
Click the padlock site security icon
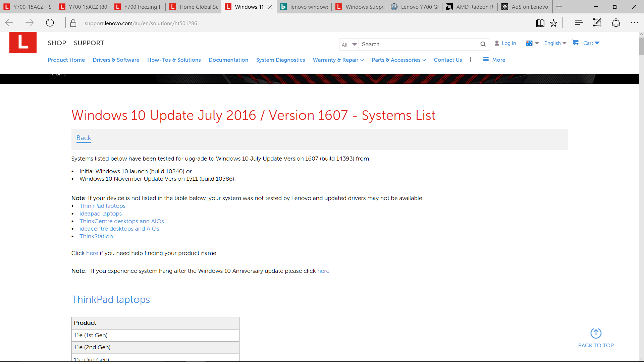pyautogui.click(x=73, y=23)
